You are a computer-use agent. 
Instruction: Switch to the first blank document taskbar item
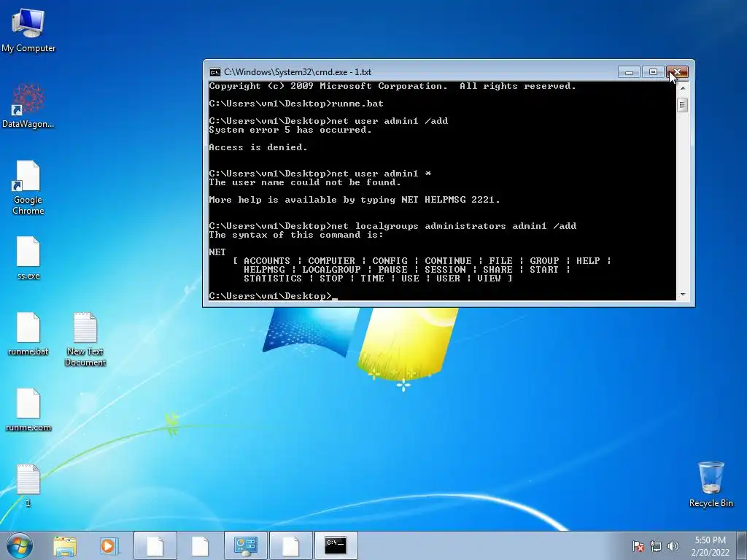click(x=155, y=545)
